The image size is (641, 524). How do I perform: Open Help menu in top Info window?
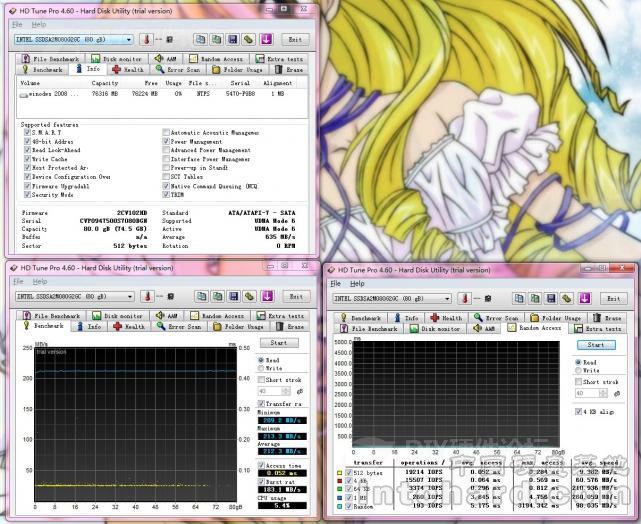click(x=39, y=25)
